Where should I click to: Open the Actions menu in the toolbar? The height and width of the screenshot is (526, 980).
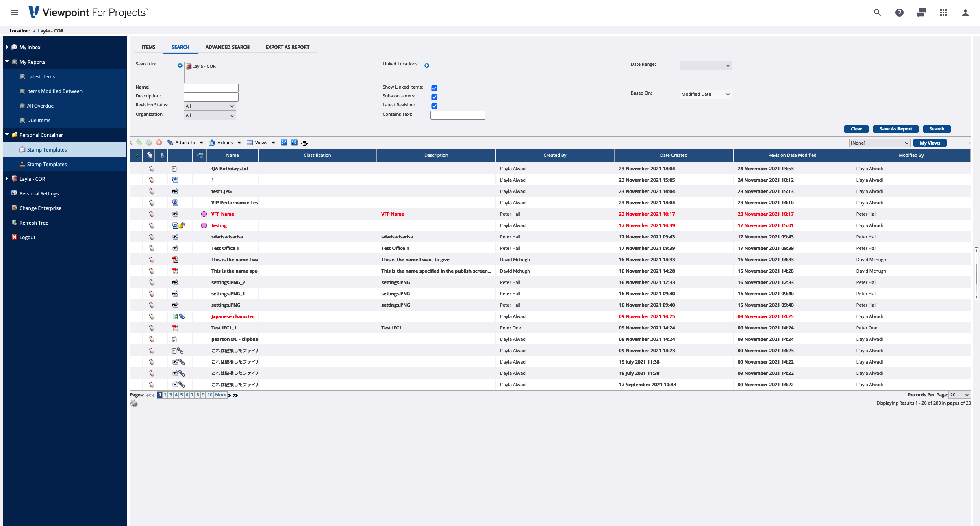click(225, 143)
